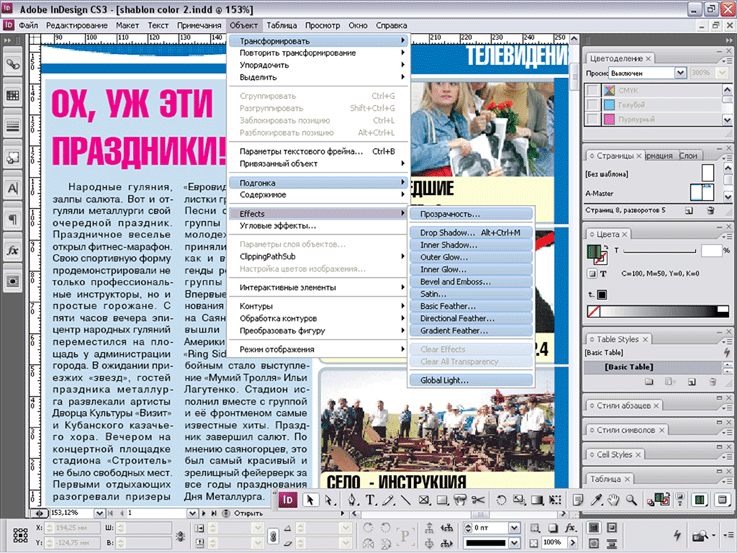
Task: Choose Прозрачность… in Effects submenu
Action: (470, 214)
